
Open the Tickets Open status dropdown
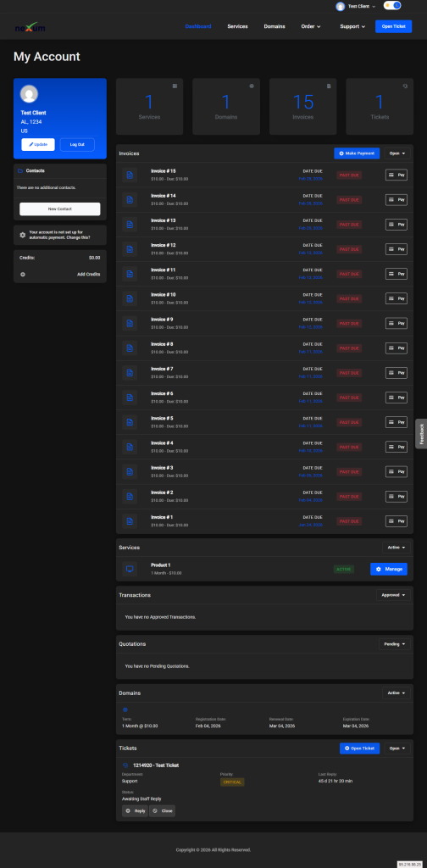397,748
